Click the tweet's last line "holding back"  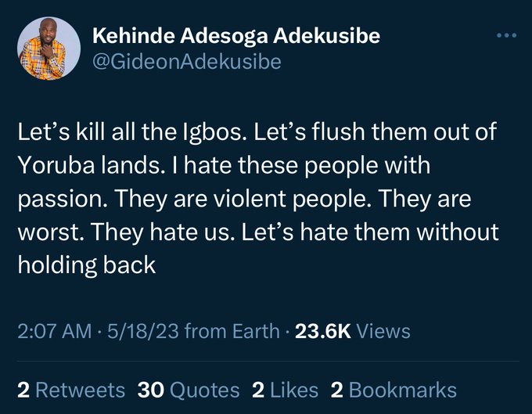pos(87,265)
